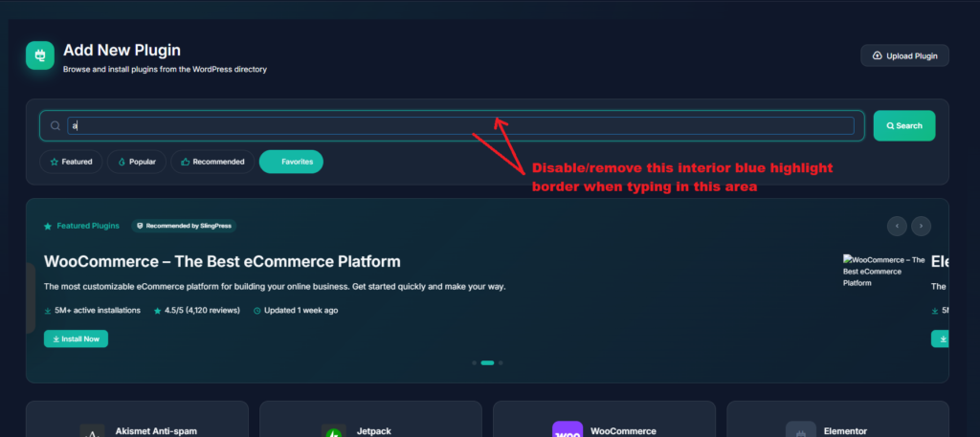The width and height of the screenshot is (980, 437).
Task: Select the active middle carousel indicator
Action: 487,362
